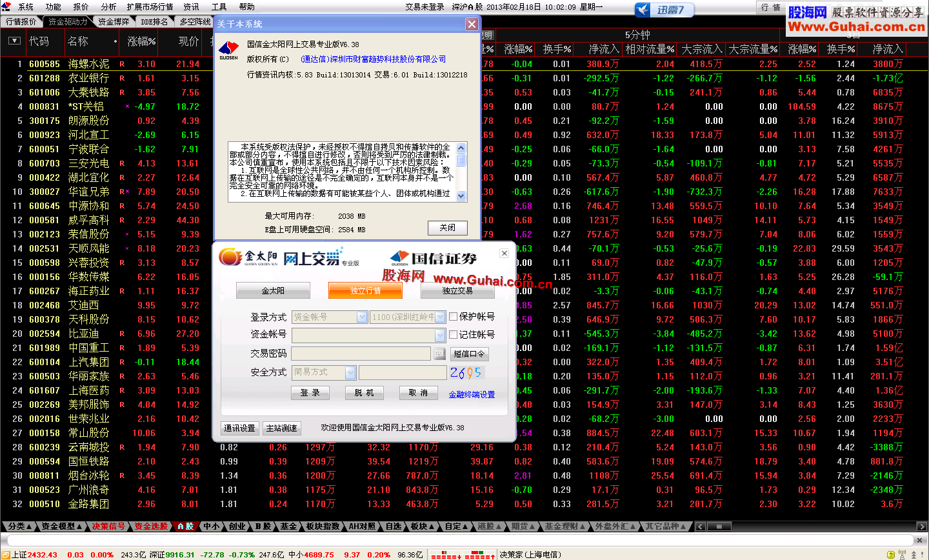Viewport: 929px width, 560px height.
Task: Click the 短信口令 button
Action: (470, 354)
